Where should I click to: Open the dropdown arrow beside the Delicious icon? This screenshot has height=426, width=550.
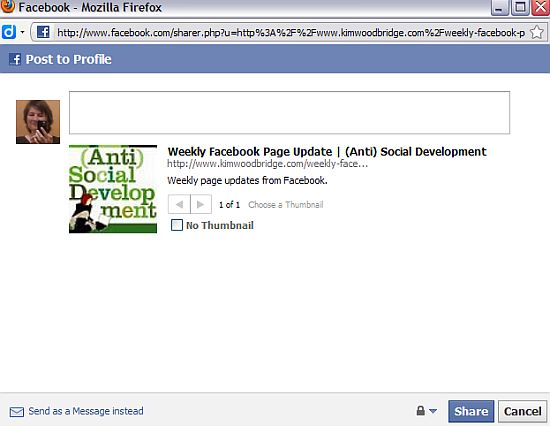click(x=22, y=32)
